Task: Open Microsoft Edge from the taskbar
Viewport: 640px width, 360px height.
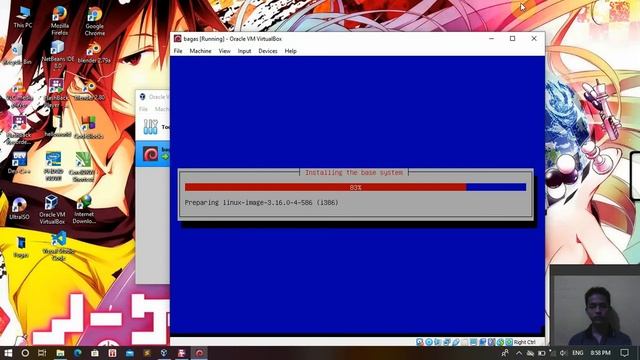Action: pos(78,353)
